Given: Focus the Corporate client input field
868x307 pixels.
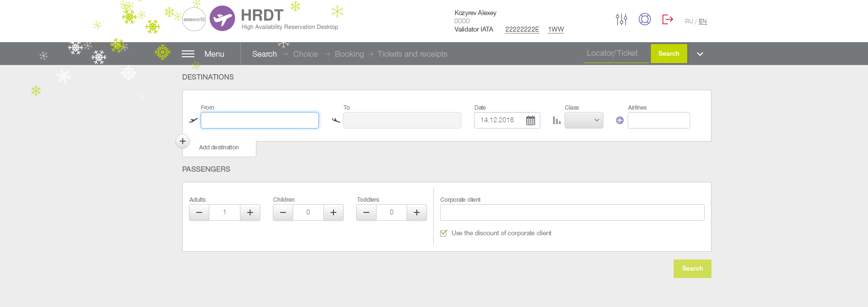Looking at the screenshot, I should (x=572, y=212).
